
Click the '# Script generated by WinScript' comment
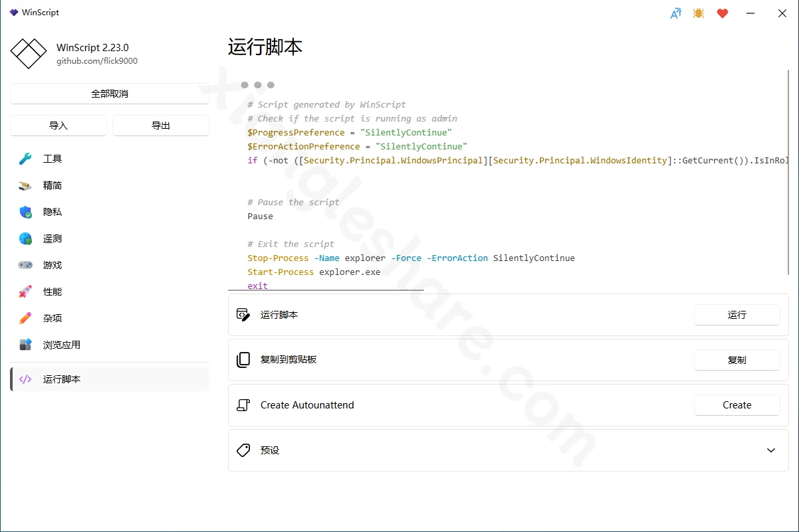tap(326, 104)
